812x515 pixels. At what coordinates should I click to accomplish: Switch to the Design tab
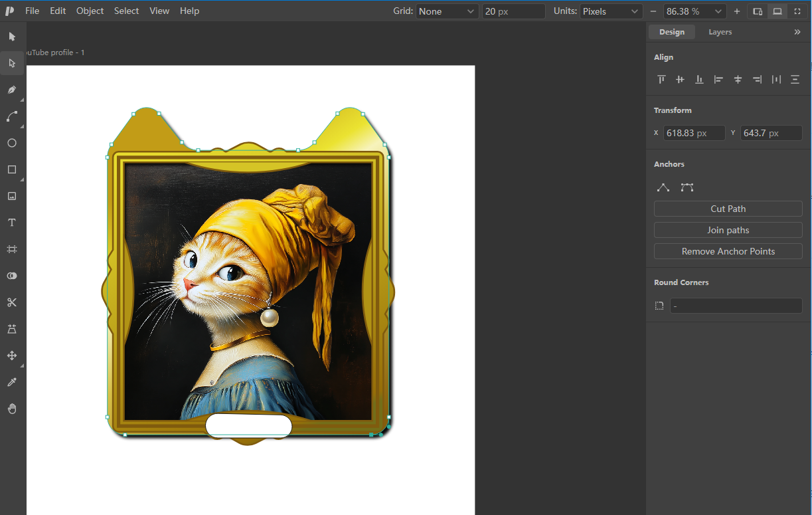(672, 32)
